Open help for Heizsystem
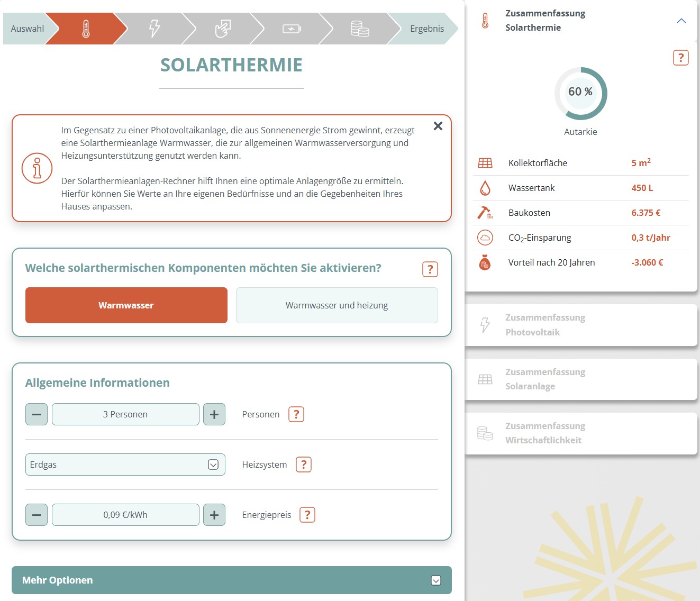This screenshot has width=700, height=601. tap(304, 465)
